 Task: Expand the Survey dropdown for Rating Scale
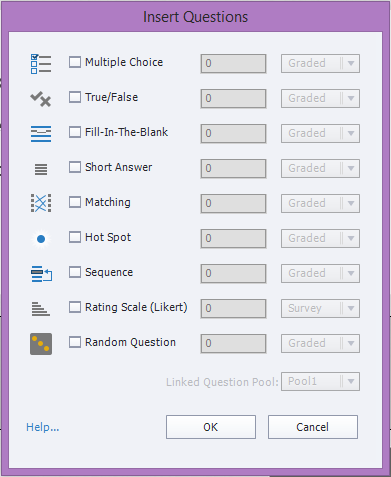[320, 308]
